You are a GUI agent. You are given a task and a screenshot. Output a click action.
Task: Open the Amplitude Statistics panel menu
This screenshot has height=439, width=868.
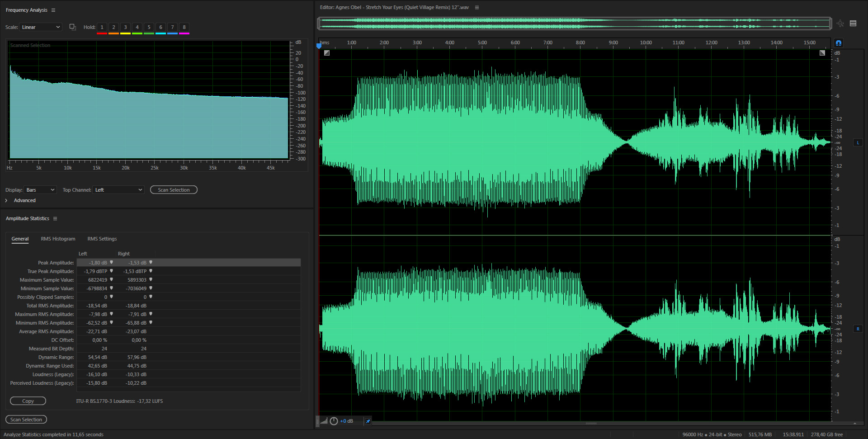click(55, 219)
